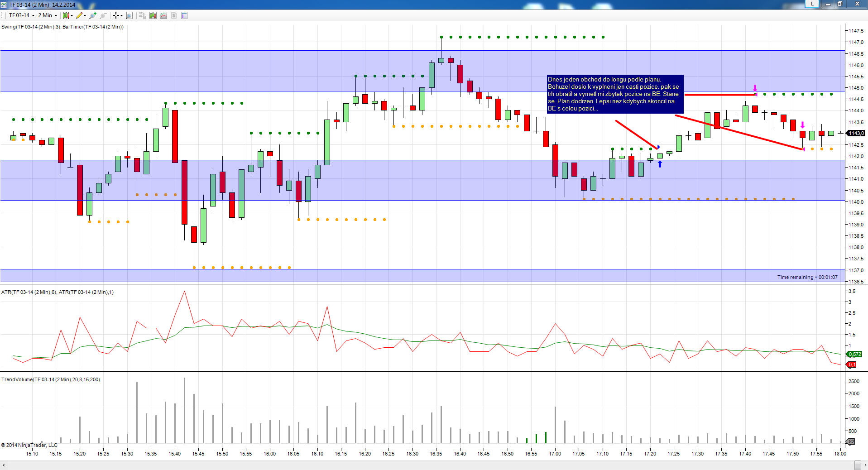
Task: Click the 'Time remaining = 00:01:07' text
Action: [x=807, y=277]
